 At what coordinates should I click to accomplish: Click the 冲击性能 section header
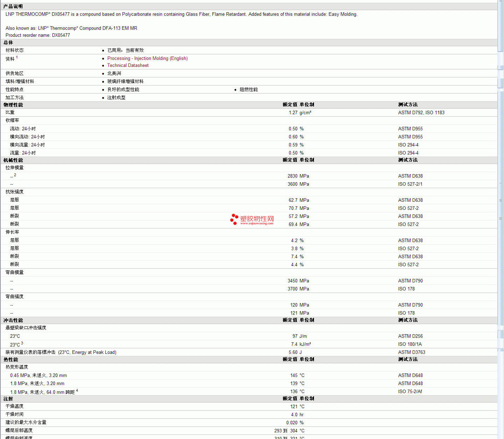coord(13,321)
